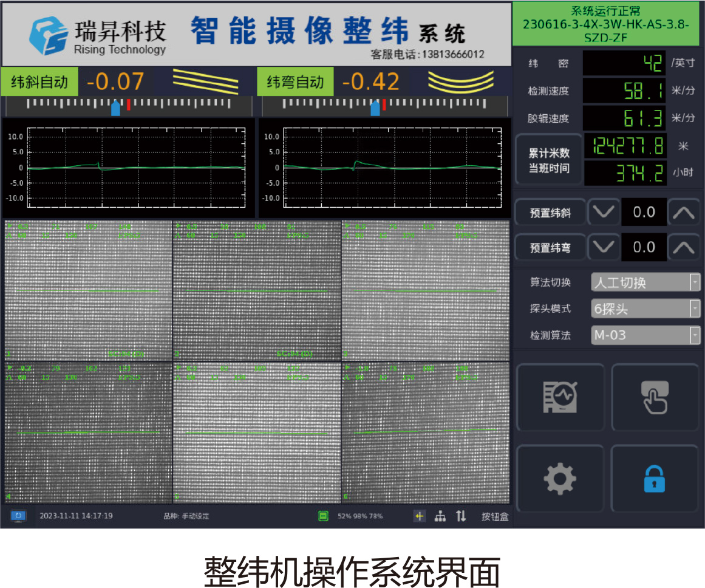Image resolution: width=705 pixels, height=588 pixels.
Task: Decrease the 预置纬斜 value with down arrow
Action: [x=604, y=212]
